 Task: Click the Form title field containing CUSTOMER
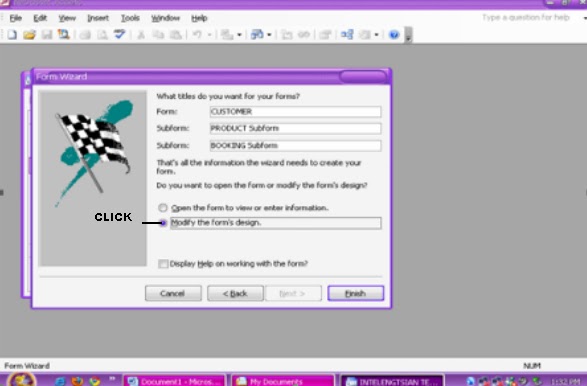(x=295, y=112)
